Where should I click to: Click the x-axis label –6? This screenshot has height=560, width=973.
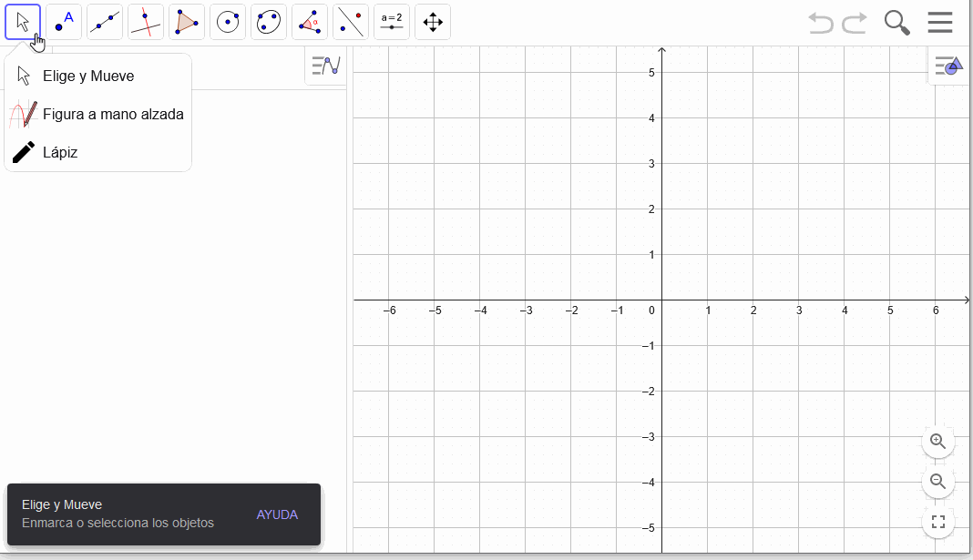(x=389, y=311)
